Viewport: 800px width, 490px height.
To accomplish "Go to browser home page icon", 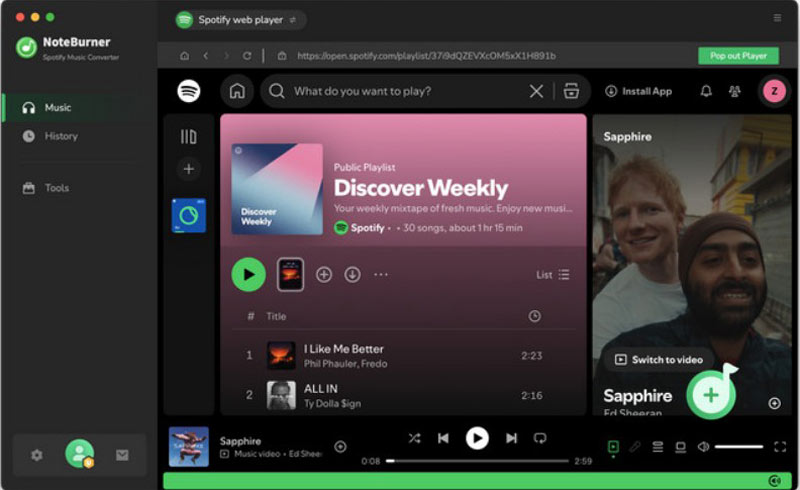I will pyautogui.click(x=184, y=56).
